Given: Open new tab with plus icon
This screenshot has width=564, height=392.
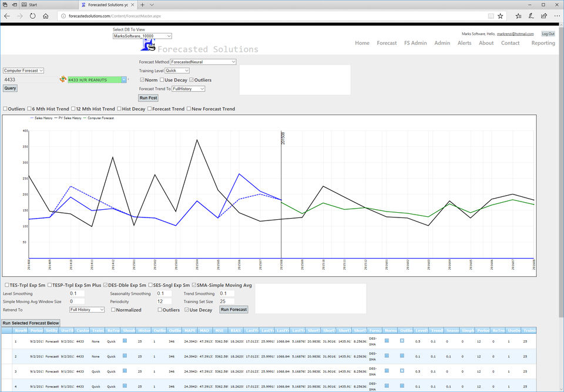Looking at the screenshot, I should click(x=142, y=5).
